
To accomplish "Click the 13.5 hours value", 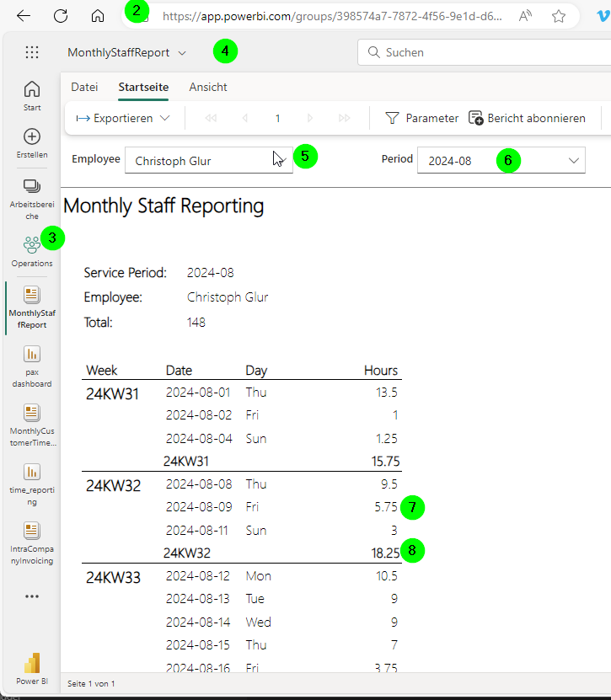I will (386, 393).
